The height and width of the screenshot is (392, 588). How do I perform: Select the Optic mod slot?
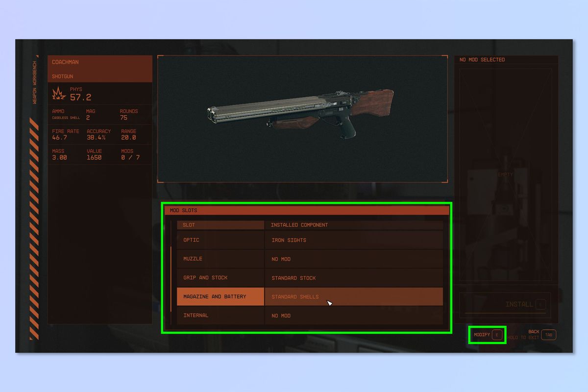pyautogui.click(x=220, y=240)
